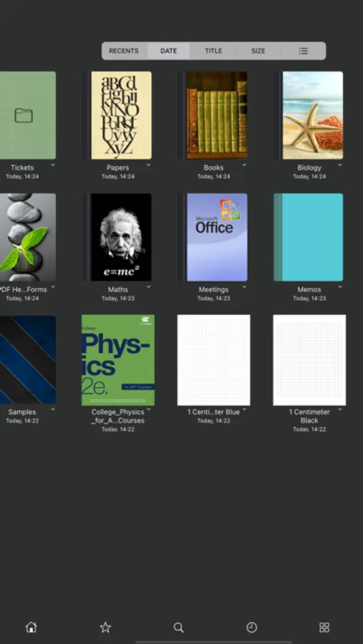Open the Maths Einstein notebook
363x644 pixels.
tap(117, 238)
